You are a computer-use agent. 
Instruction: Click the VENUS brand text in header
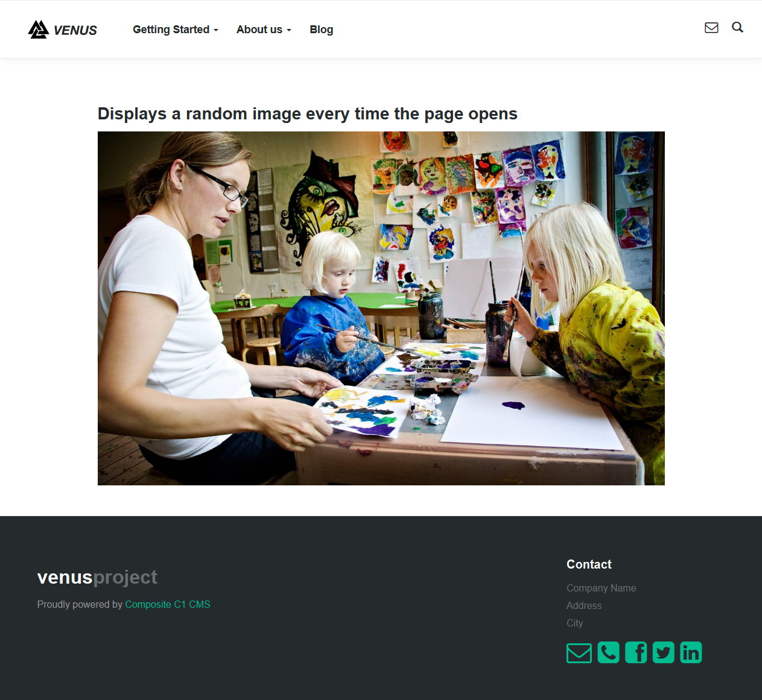point(75,30)
